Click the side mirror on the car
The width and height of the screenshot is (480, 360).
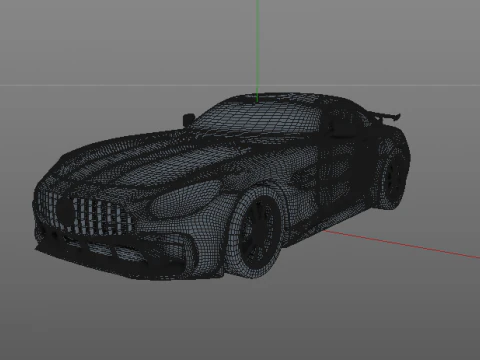click(189, 119)
